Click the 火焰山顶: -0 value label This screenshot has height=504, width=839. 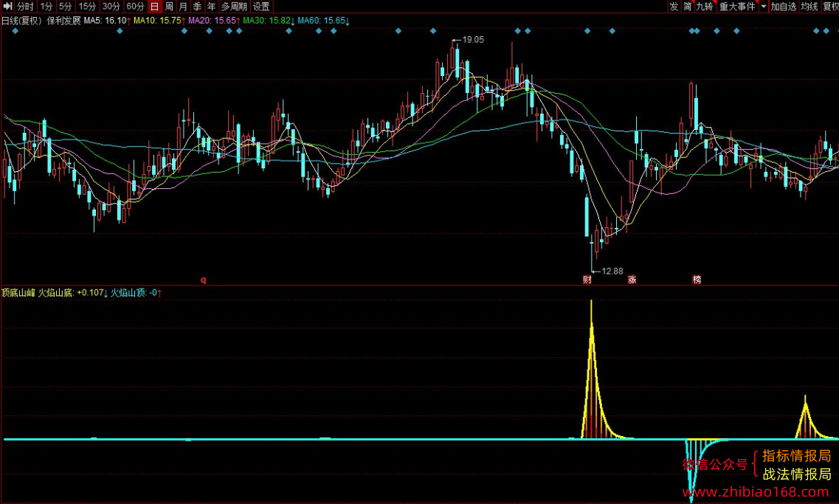(x=136, y=293)
